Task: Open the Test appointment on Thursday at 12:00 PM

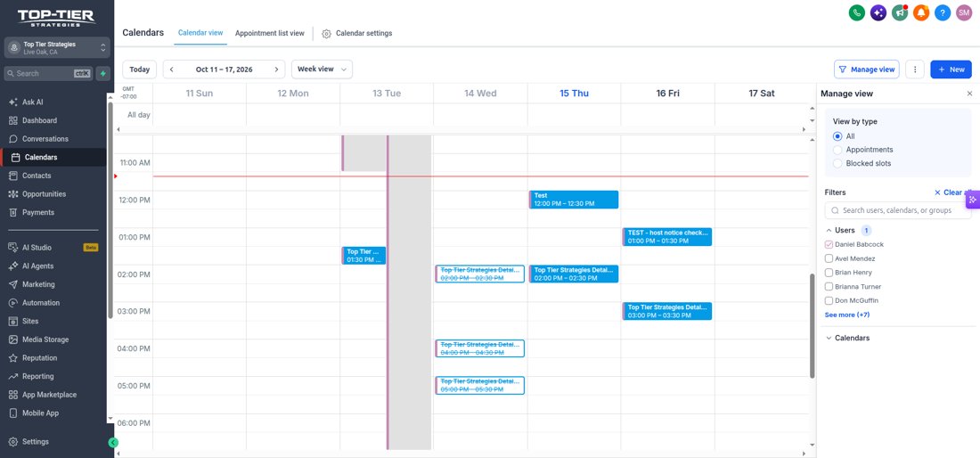Action: [574, 200]
